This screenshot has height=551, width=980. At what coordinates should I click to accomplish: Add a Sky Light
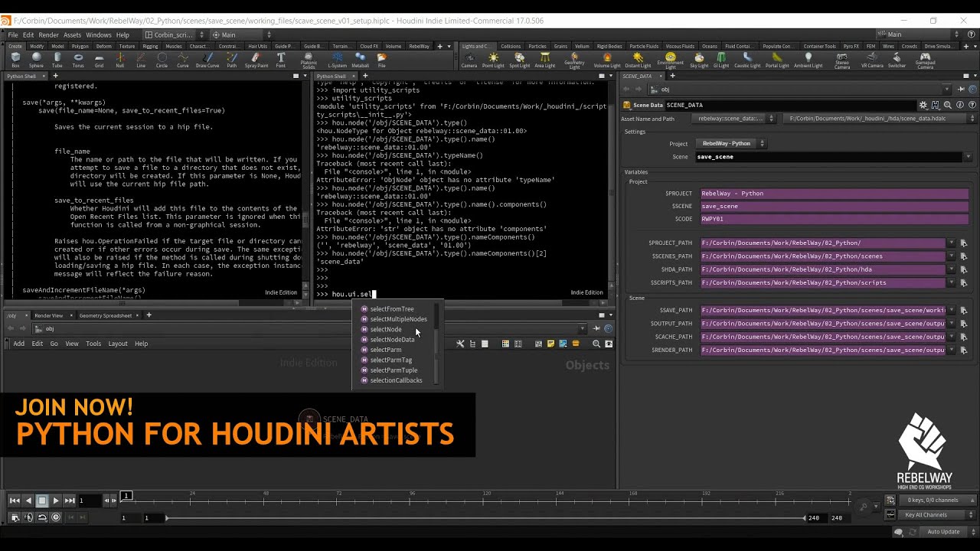[x=699, y=60]
